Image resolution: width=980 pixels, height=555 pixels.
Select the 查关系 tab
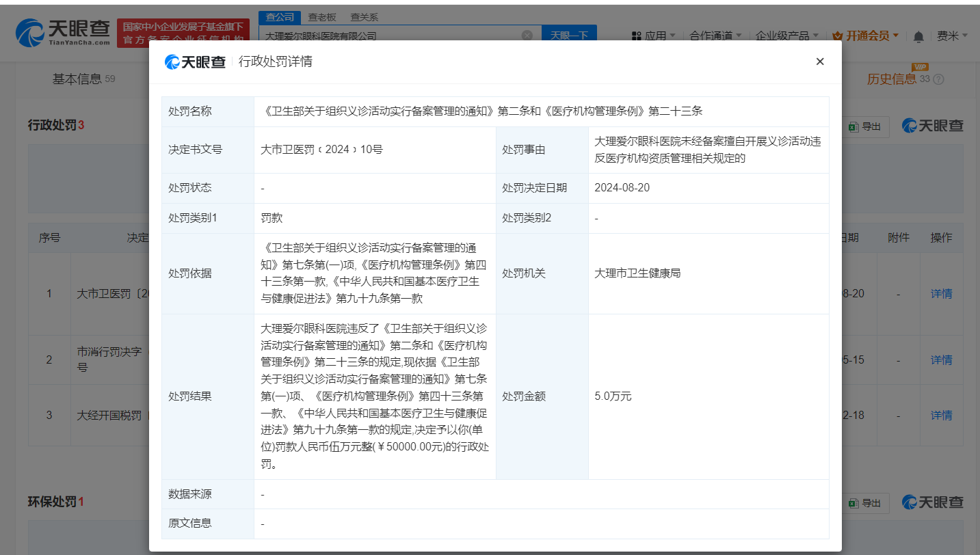pyautogui.click(x=362, y=17)
